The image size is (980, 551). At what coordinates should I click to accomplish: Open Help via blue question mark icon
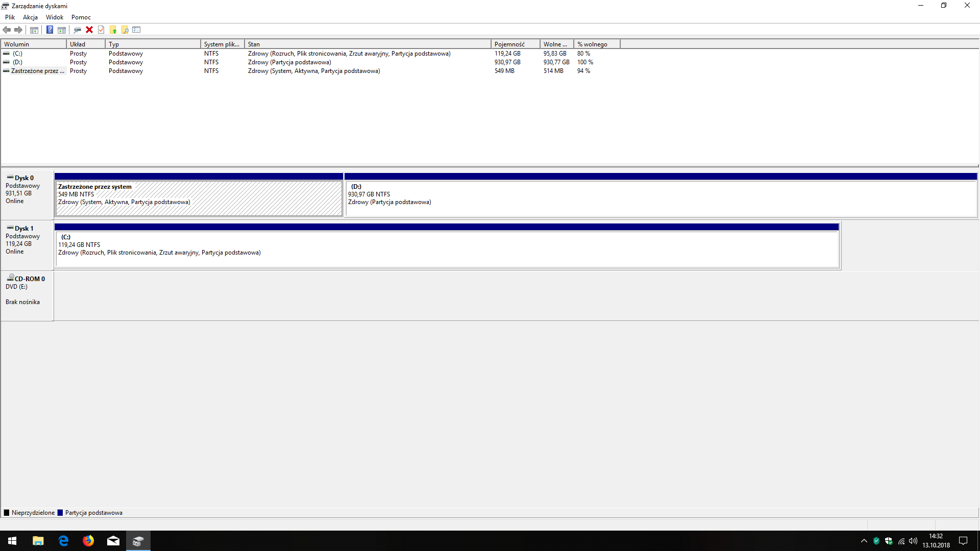point(50,30)
